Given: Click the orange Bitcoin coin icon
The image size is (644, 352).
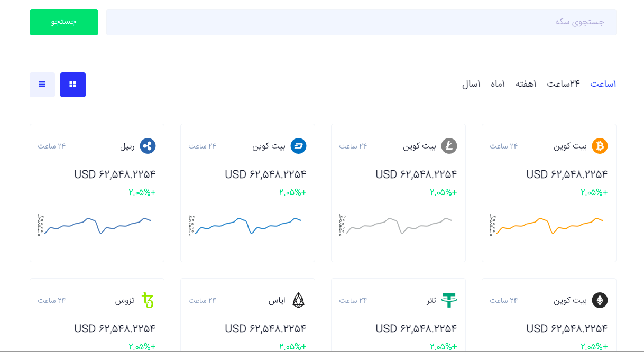Looking at the screenshot, I should 600,146.
